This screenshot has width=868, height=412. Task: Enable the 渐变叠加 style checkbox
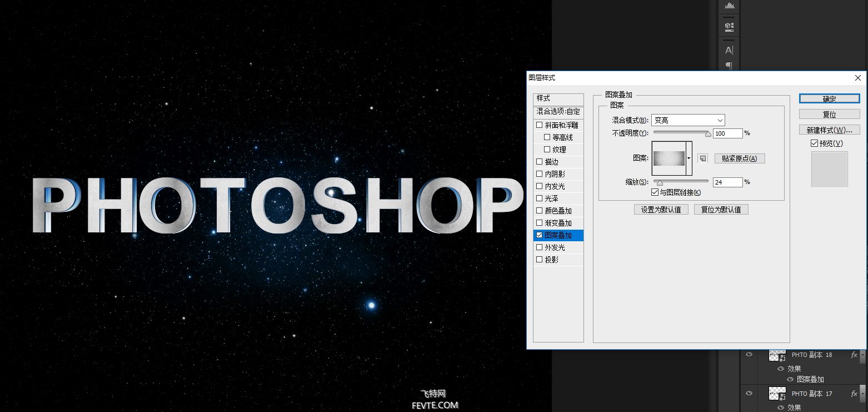pyautogui.click(x=539, y=223)
